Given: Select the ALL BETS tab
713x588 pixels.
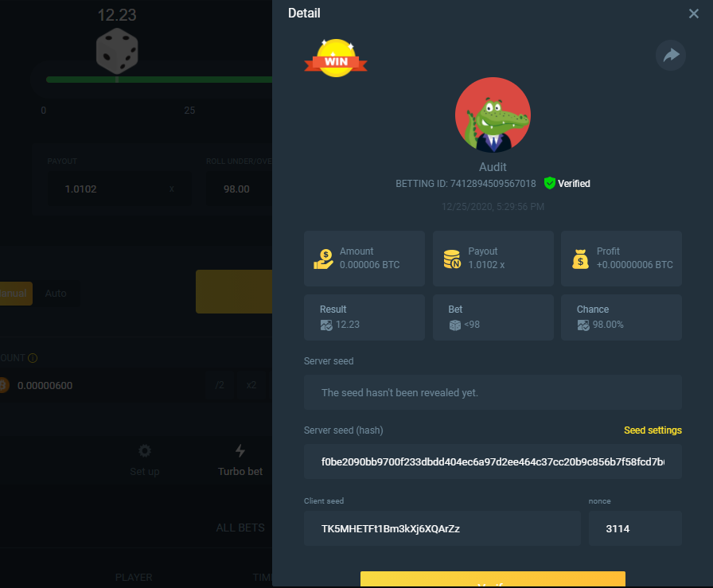Looking at the screenshot, I should coord(240,528).
